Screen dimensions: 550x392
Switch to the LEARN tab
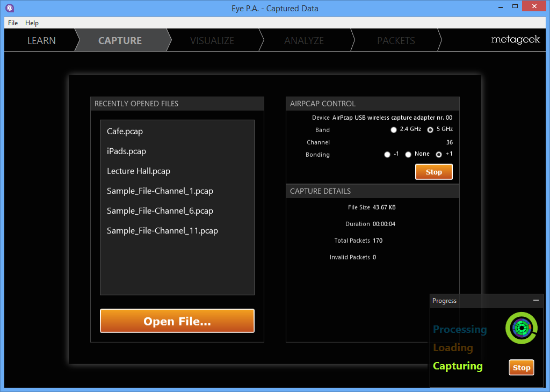click(x=41, y=40)
